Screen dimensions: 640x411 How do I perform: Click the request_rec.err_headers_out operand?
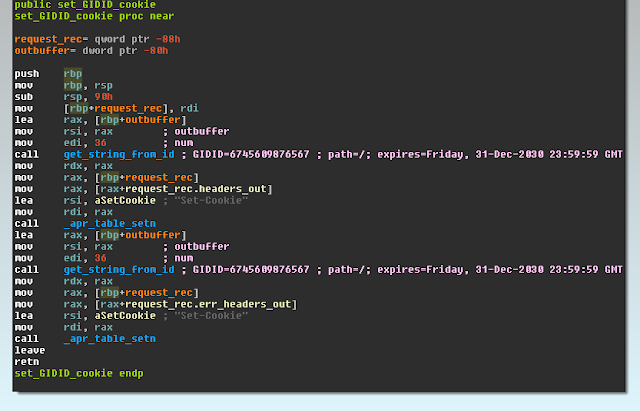pyautogui.click(x=208, y=304)
